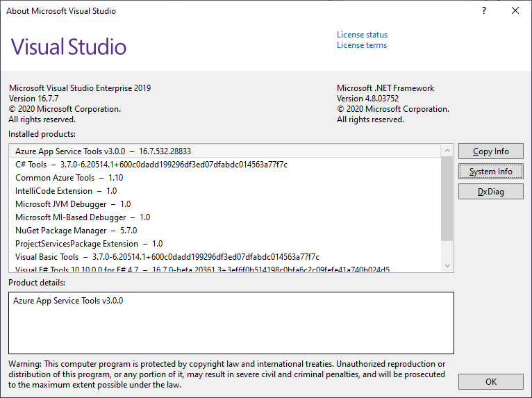The height and width of the screenshot is (398, 532).
Task: Open the License terms link
Action: 362,45
